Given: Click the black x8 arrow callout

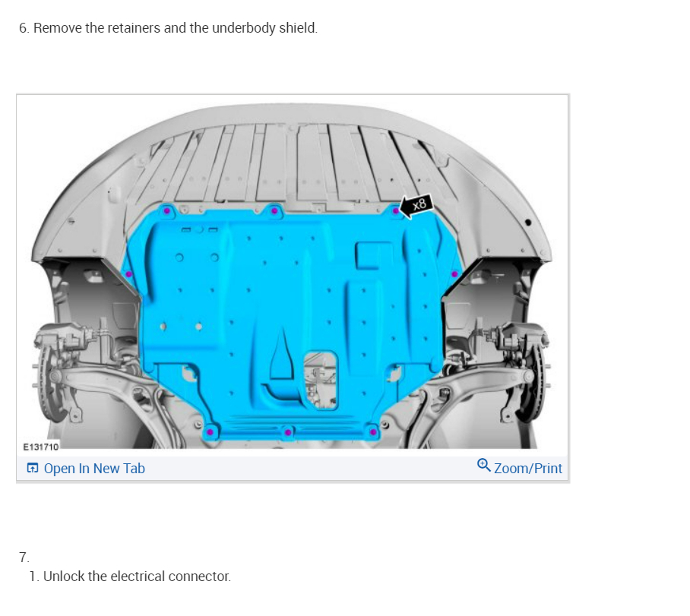Looking at the screenshot, I should pos(416,206).
